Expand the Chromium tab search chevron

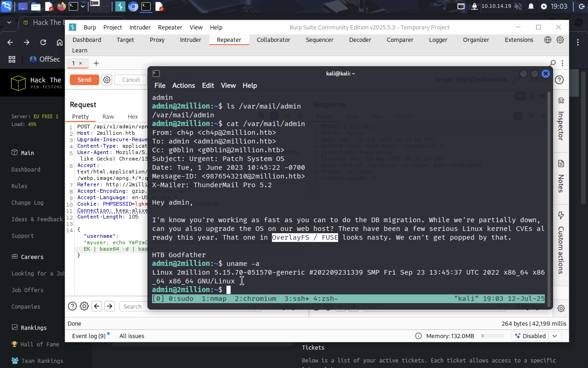tap(9, 22)
